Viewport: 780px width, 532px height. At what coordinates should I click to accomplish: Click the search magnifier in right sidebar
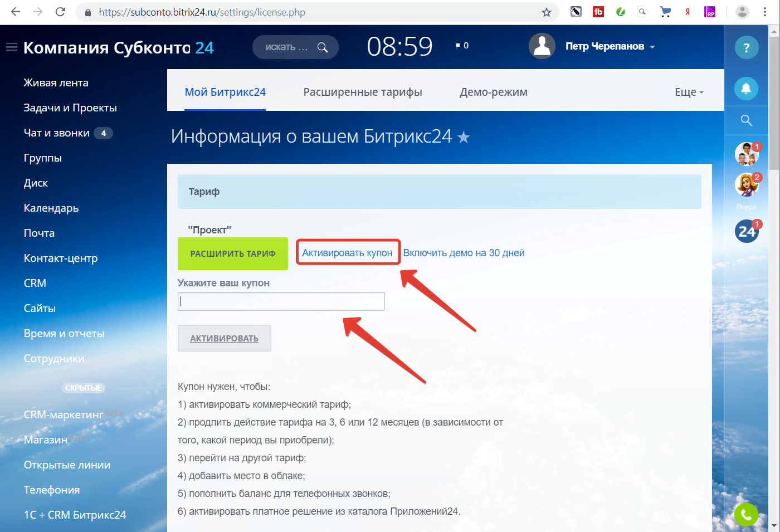tap(747, 120)
